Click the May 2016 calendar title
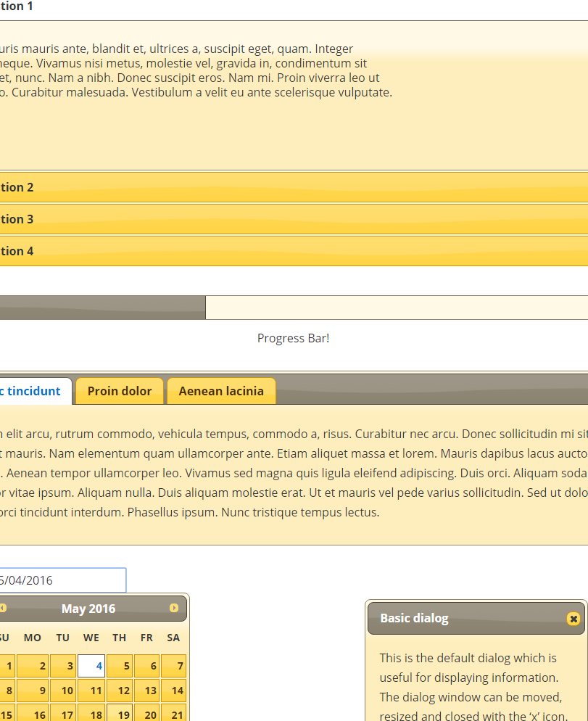This screenshot has height=721, width=588. pos(88,609)
